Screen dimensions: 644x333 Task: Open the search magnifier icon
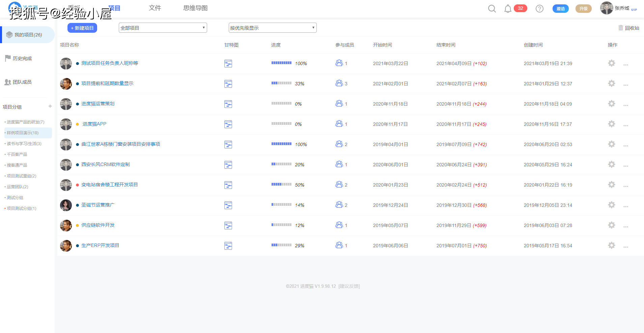coord(492,9)
